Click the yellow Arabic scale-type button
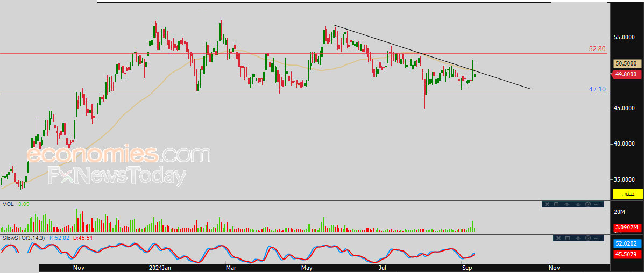The width and height of the screenshot is (644, 273). (x=626, y=194)
